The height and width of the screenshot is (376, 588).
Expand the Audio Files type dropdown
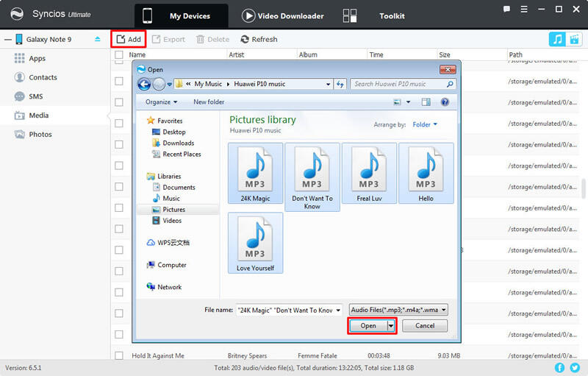tap(398, 310)
